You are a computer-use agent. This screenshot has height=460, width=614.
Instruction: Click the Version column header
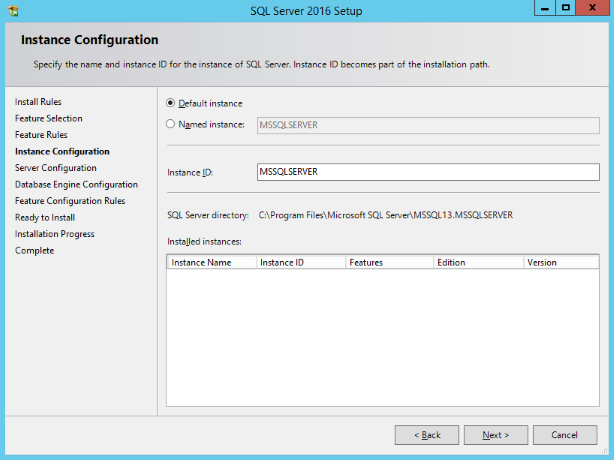coord(560,262)
